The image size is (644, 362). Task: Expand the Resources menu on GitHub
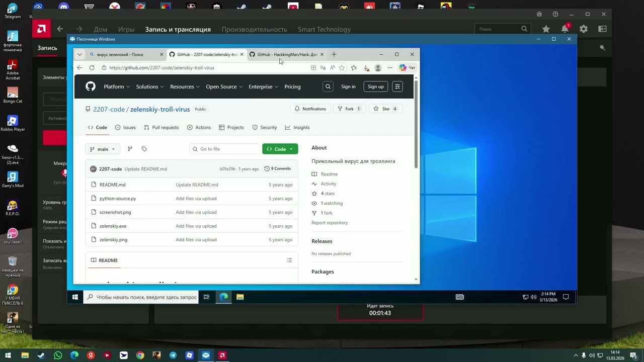[x=185, y=86]
